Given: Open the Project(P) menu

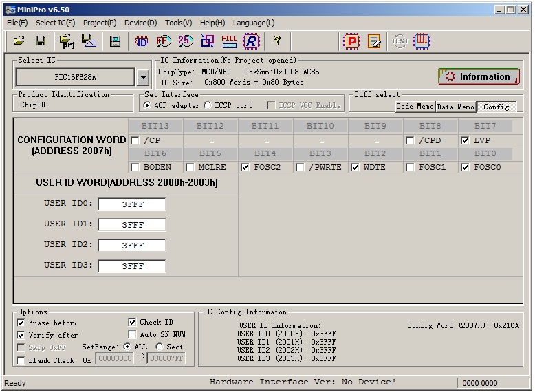Looking at the screenshot, I should [100, 23].
